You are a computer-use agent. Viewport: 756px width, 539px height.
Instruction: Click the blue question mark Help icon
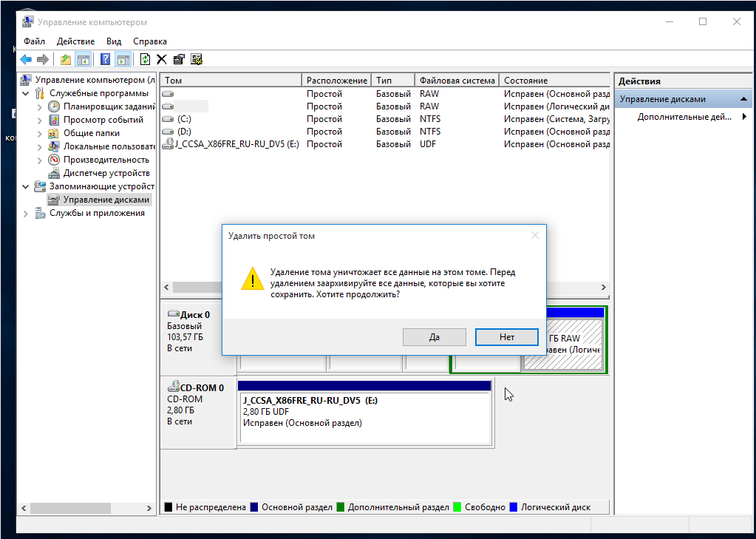click(106, 59)
